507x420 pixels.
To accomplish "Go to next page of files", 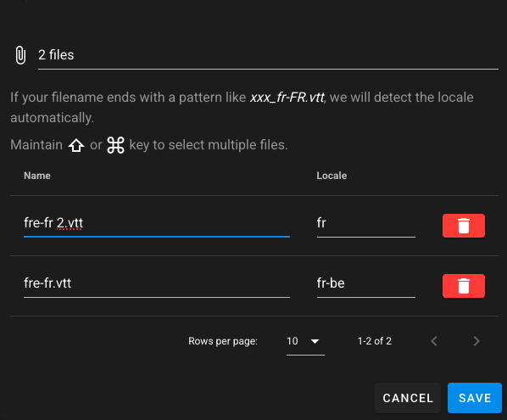I will pos(476,341).
